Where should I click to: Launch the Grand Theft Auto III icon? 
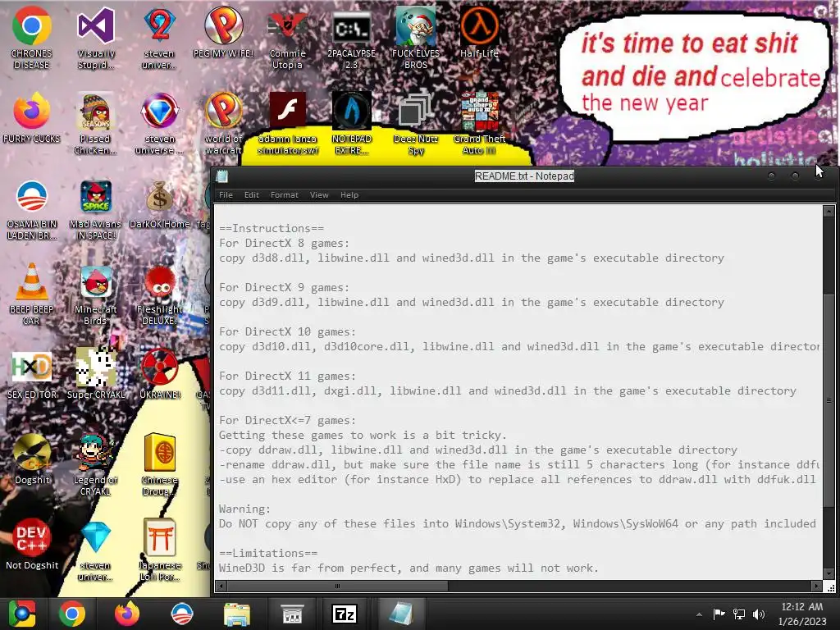tap(479, 123)
